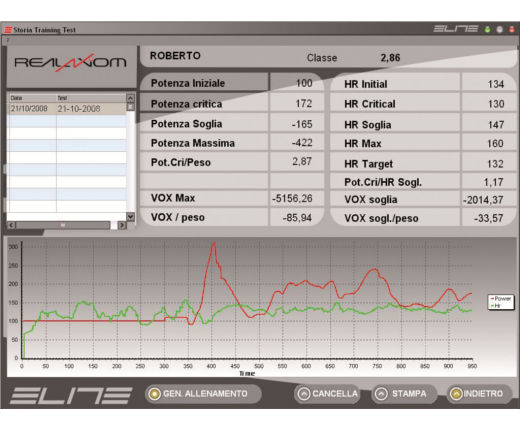Click the ROBERTO name field
520x430 pixels.
pos(175,56)
